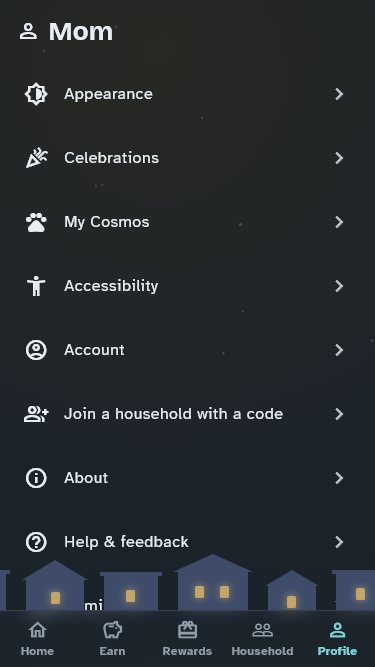Click the join household add-people icon
Viewport: 375px width, 667px height.
click(x=36, y=414)
